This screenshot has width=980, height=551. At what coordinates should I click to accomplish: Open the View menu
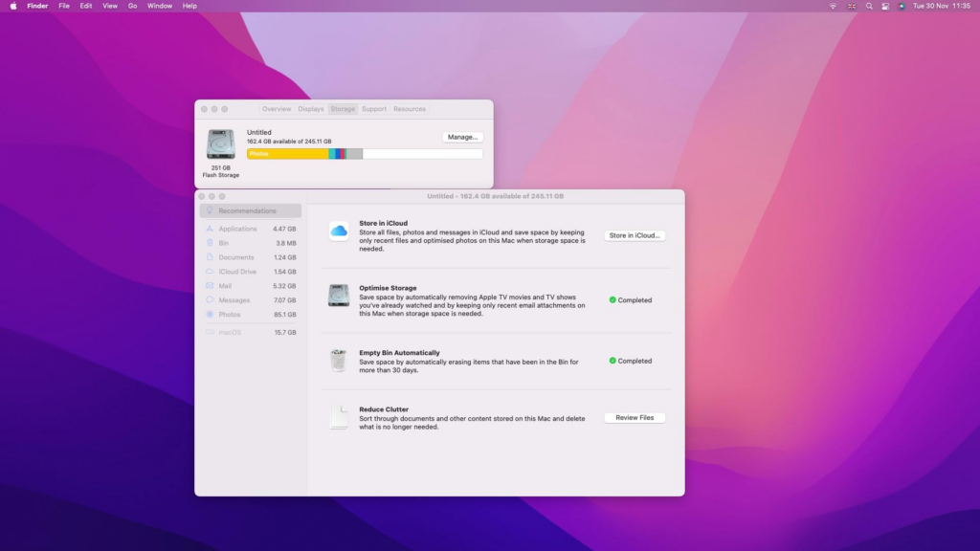pyautogui.click(x=110, y=7)
